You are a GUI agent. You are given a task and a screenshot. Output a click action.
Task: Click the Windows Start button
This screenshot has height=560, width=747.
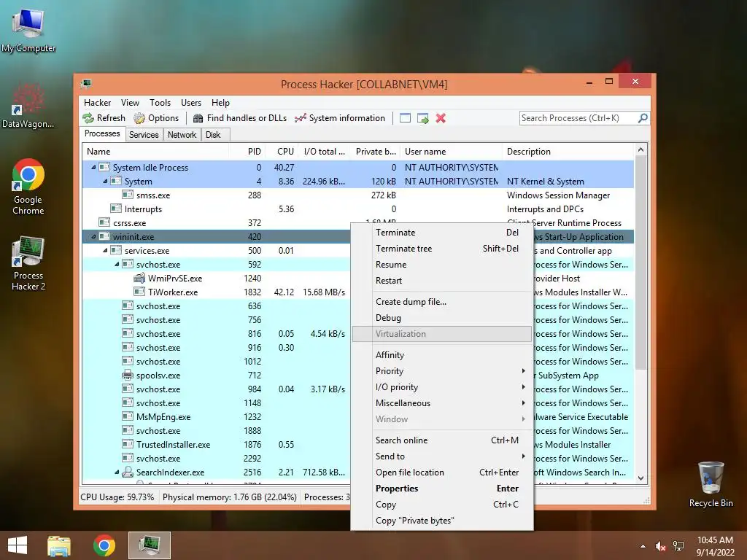point(18,545)
